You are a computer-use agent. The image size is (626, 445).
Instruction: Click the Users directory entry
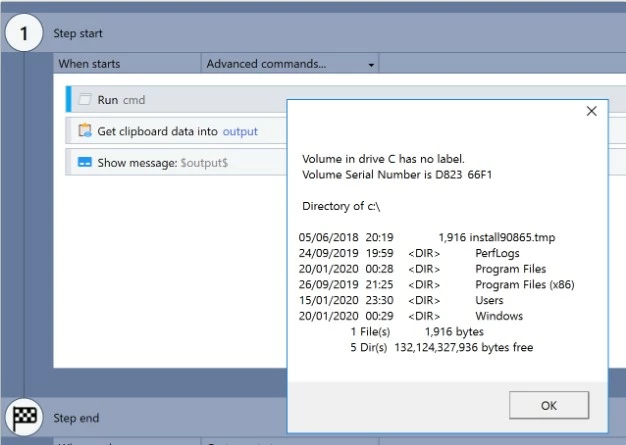point(489,300)
